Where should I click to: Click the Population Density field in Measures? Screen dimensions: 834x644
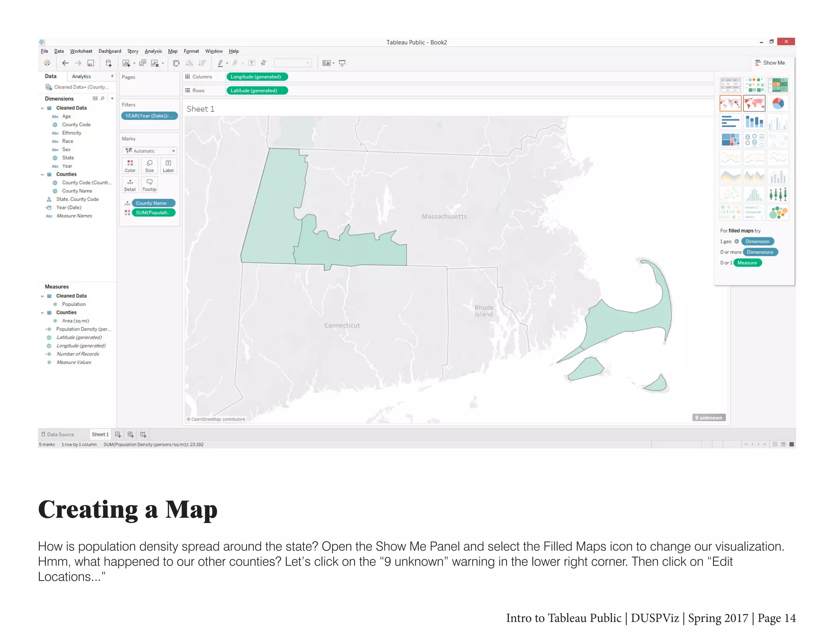pyautogui.click(x=83, y=329)
